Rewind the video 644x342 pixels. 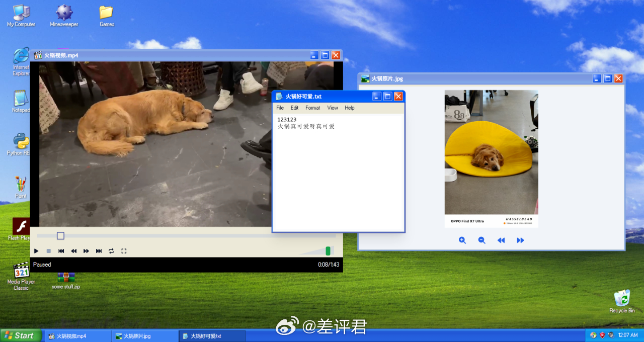pos(74,251)
